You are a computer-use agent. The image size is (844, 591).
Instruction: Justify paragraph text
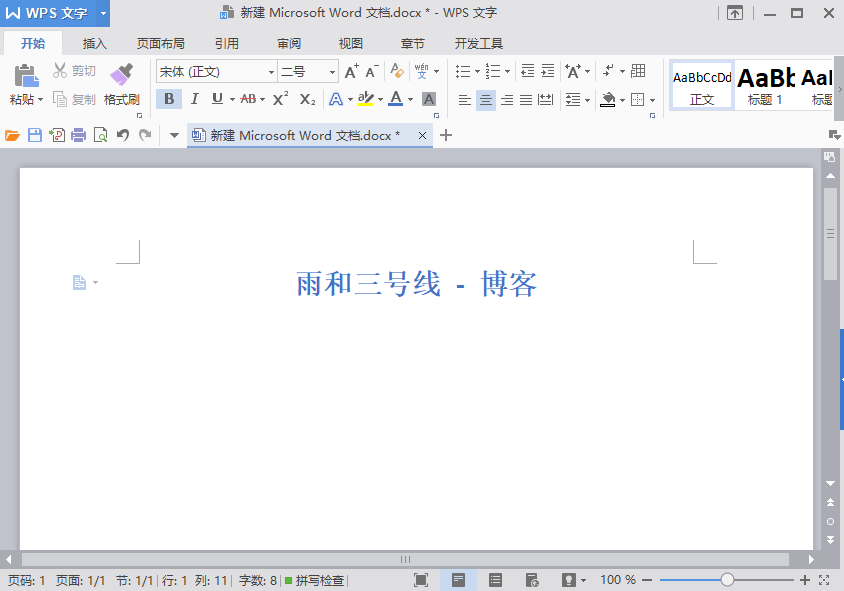click(526, 100)
